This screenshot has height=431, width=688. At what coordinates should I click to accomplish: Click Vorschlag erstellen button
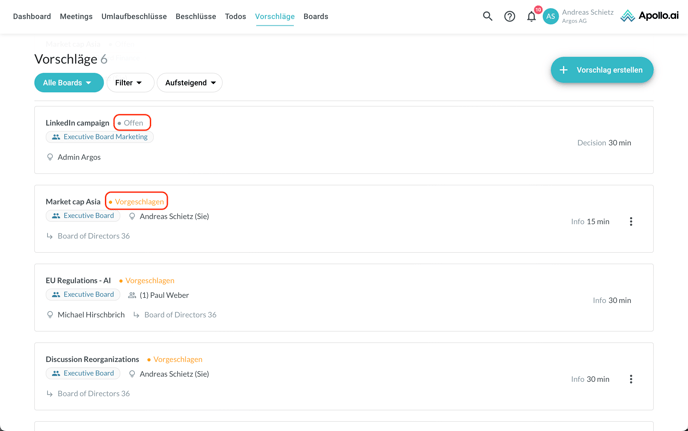point(601,70)
